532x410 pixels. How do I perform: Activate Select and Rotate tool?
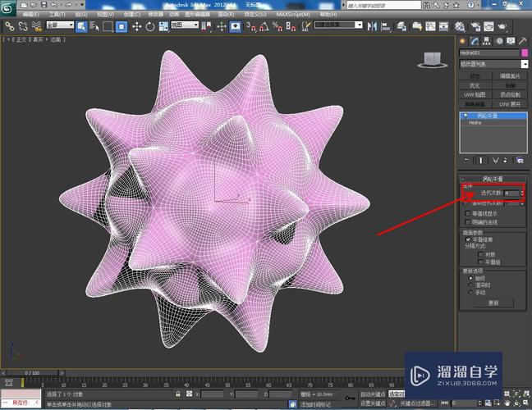(150, 26)
